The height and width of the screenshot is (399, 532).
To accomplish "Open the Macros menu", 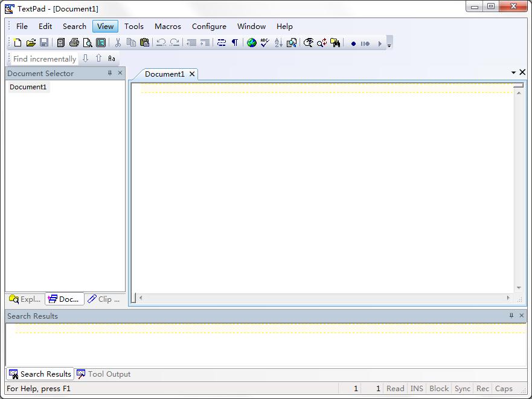I will click(x=167, y=26).
